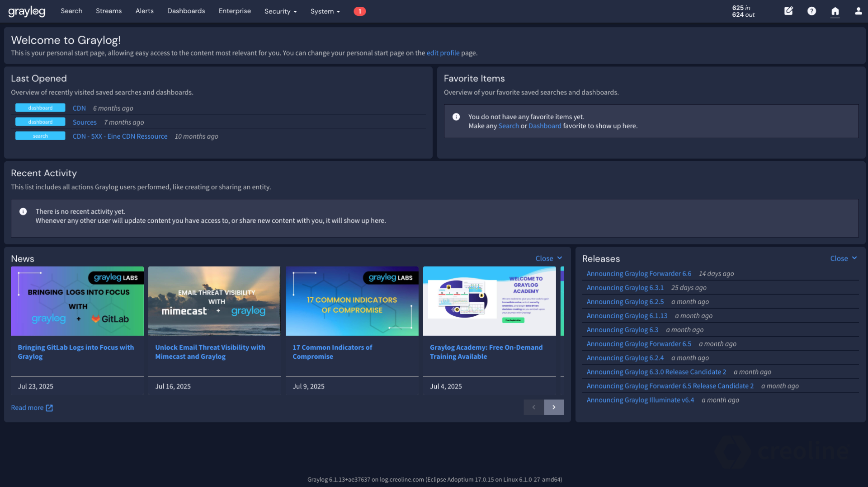Open 17 Common Indicators of Compromise title
The image size is (868, 487).
click(332, 352)
